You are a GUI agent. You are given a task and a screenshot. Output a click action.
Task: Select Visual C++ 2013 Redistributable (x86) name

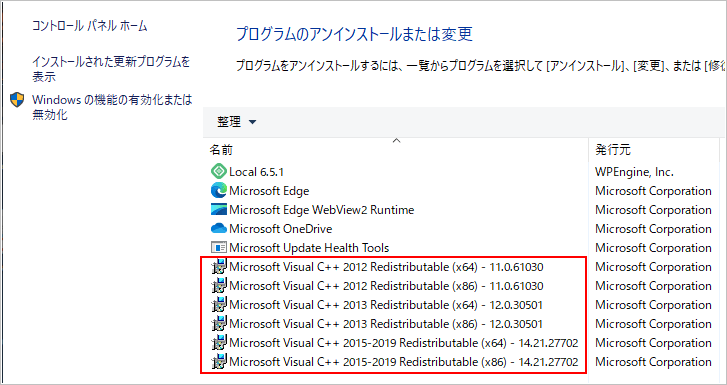pos(386,324)
